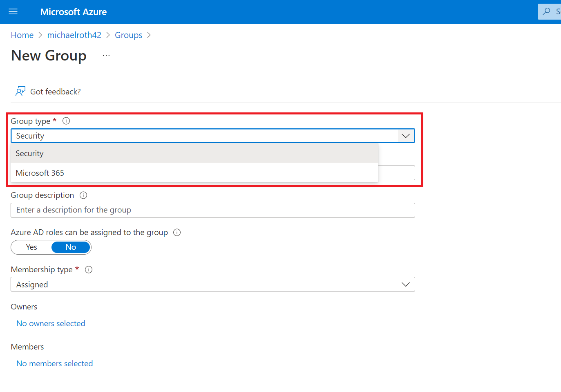Open the hamburger portal menu
Image resolution: width=561 pixels, height=392 pixels.
tap(13, 12)
